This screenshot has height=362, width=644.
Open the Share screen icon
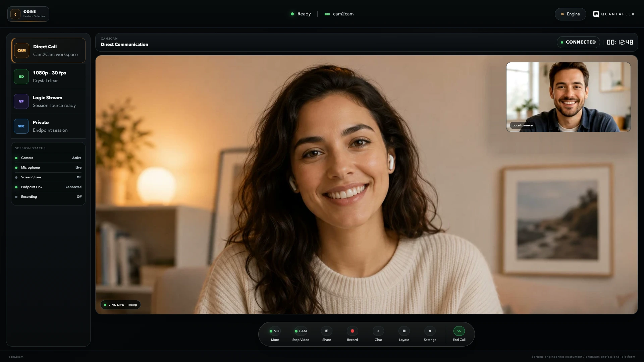(x=326, y=331)
